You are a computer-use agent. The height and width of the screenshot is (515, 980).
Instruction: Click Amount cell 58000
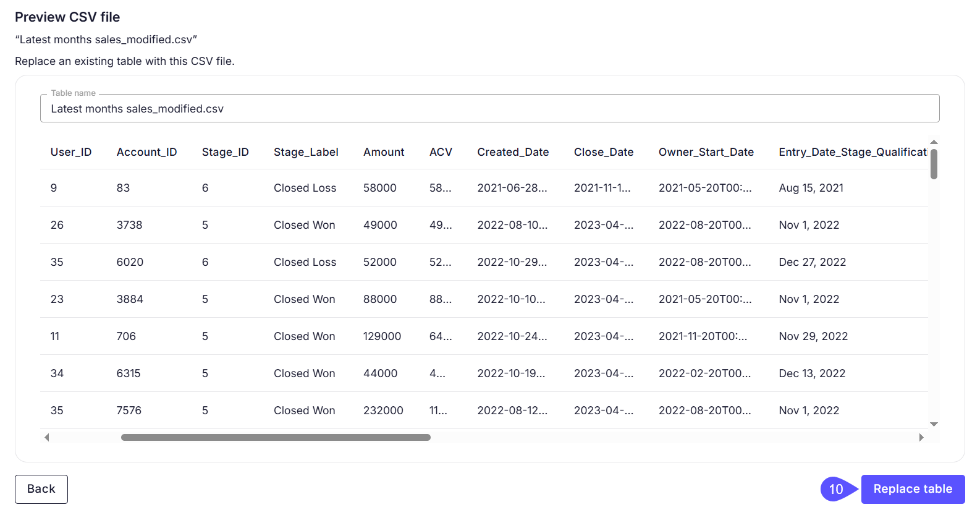point(380,188)
